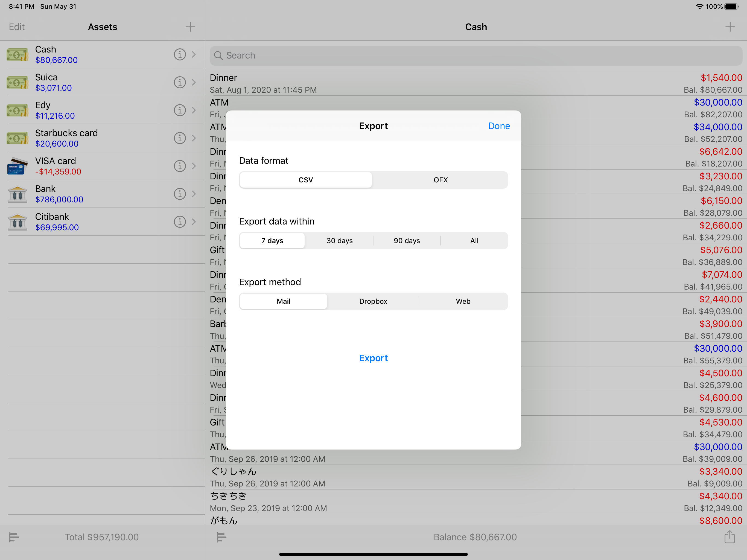
Task: Expand Starbucks card chevron
Action: coord(194,138)
